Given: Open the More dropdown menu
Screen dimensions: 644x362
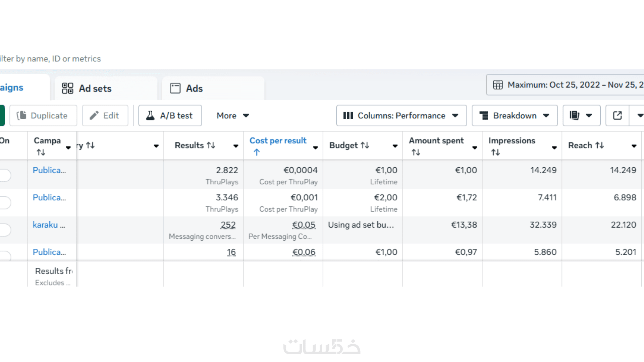Looking at the screenshot, I should pos(233,116).
